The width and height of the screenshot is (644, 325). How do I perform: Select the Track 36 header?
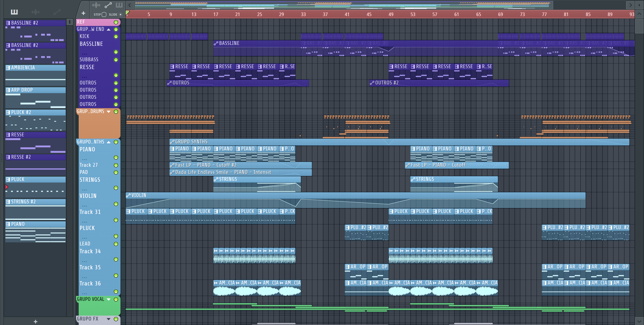[x=100, y=288]
